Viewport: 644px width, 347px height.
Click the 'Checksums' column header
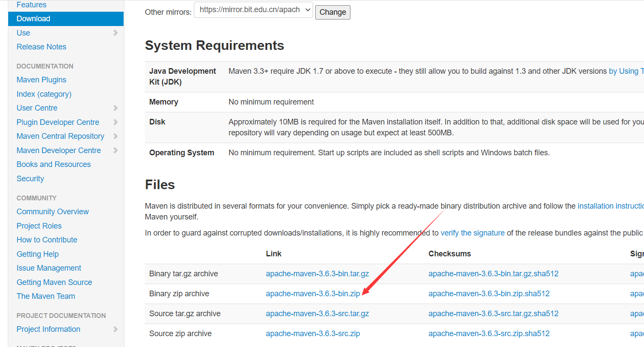pyautogui.click(x=450, y=254)
